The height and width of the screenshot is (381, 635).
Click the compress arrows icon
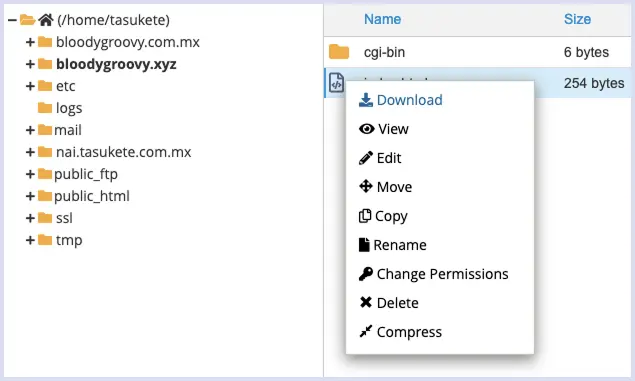pos(366,331)
